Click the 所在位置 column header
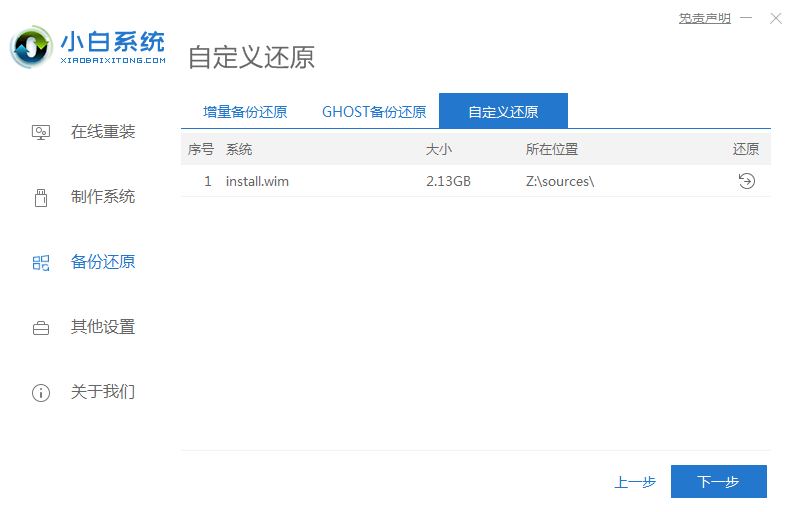This screenshot has width=800, height=512. pos(552,149)
